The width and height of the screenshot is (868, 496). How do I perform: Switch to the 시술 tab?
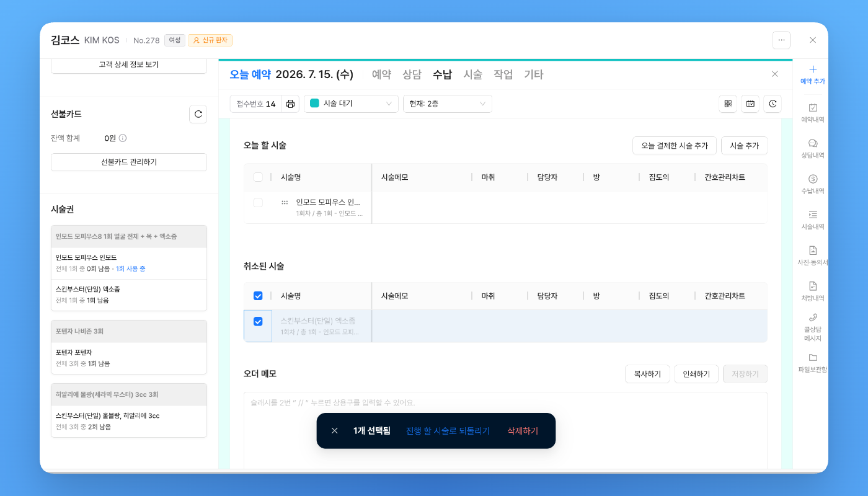point(472,74)
